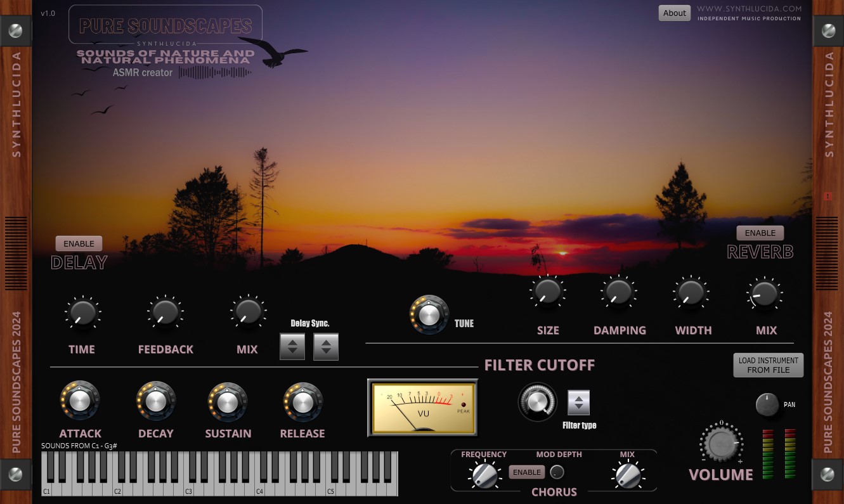This screenshot has width=844, height=504.
Task: Click the PAN knob
Action: (x=767, y=404)
